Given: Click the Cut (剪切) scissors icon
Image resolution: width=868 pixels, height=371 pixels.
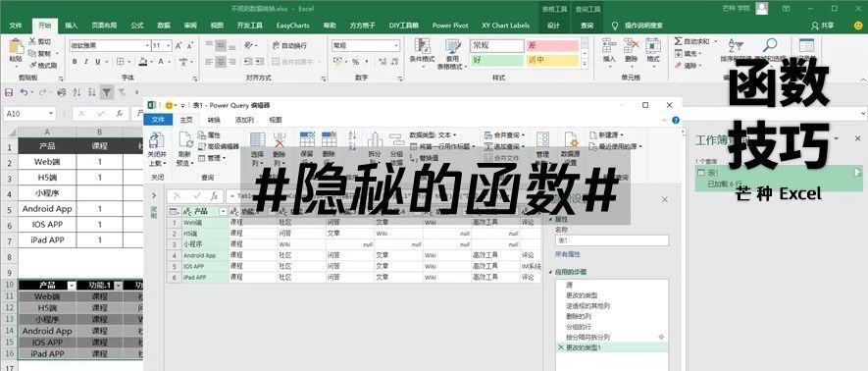Looking at the screenshot, I should pyautogui.click(x=31, y=42).
